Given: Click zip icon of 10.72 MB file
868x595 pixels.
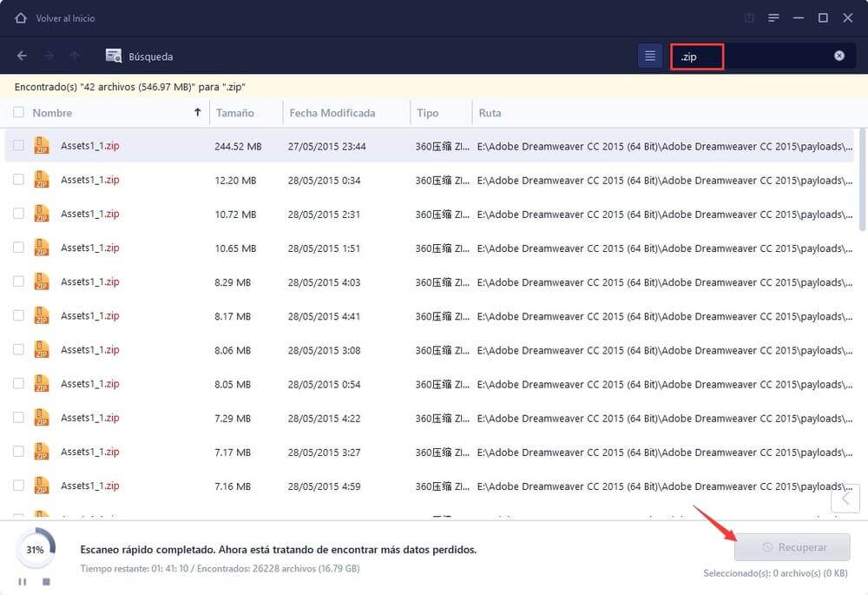Looking at the screenshot, I should (x=42, y=214).
